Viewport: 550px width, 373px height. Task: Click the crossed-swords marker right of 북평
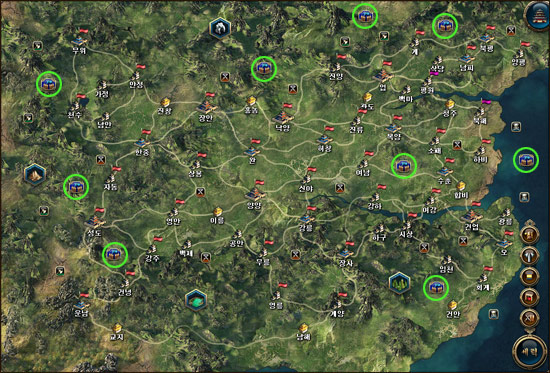pos(511,31)
